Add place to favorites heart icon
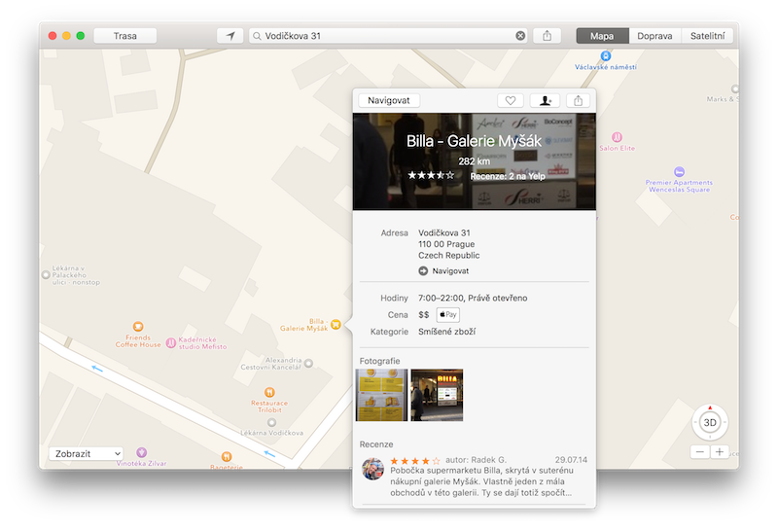This screenshot has width=778, height=532. tap(510, 101)
